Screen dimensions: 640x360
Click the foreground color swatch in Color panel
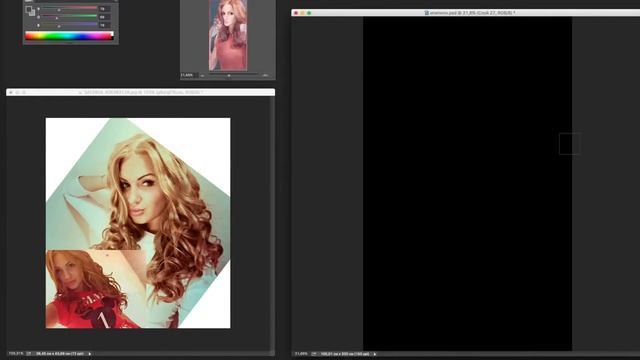28,9
